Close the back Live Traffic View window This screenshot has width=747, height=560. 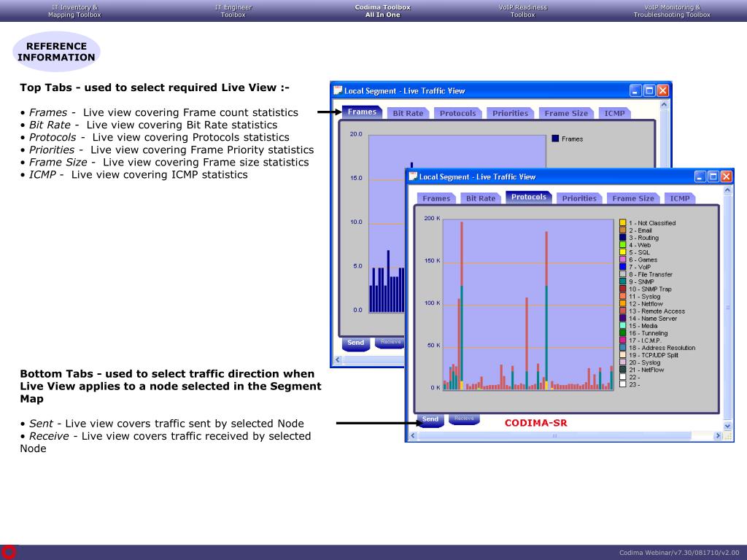pos(662,90)
